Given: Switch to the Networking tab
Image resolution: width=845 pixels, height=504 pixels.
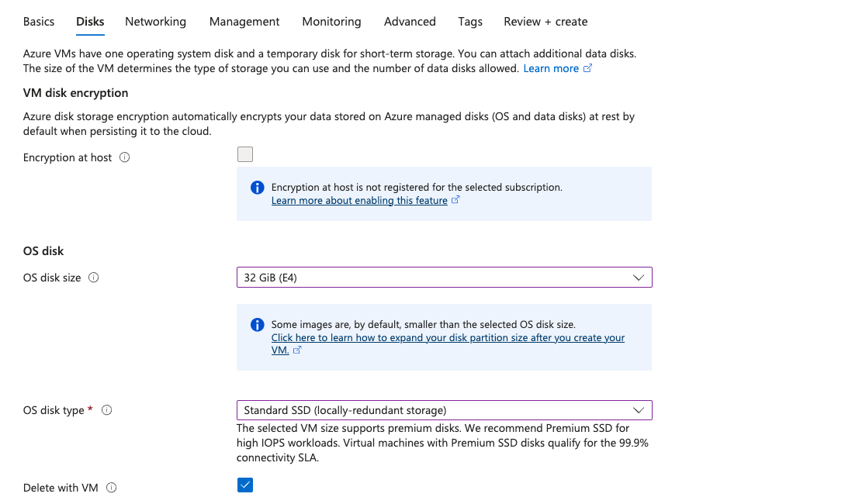Looking at the screenshot, I should tap(155, 22).
